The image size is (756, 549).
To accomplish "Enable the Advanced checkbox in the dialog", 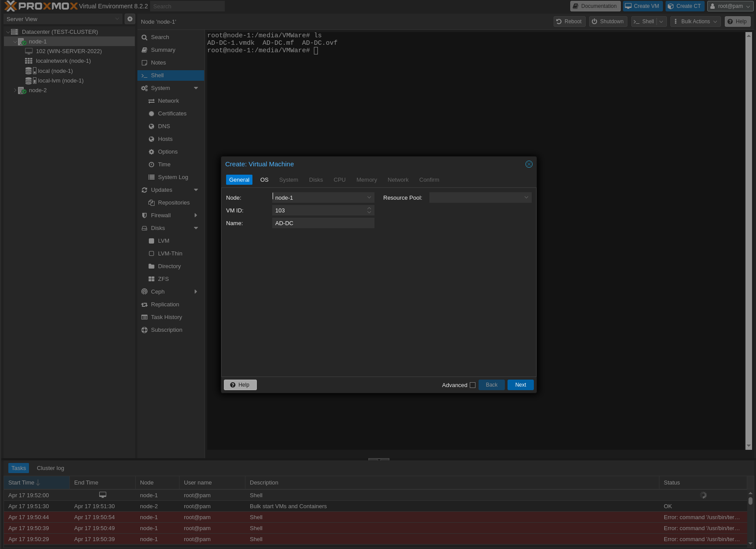I will tap(472, 385).
